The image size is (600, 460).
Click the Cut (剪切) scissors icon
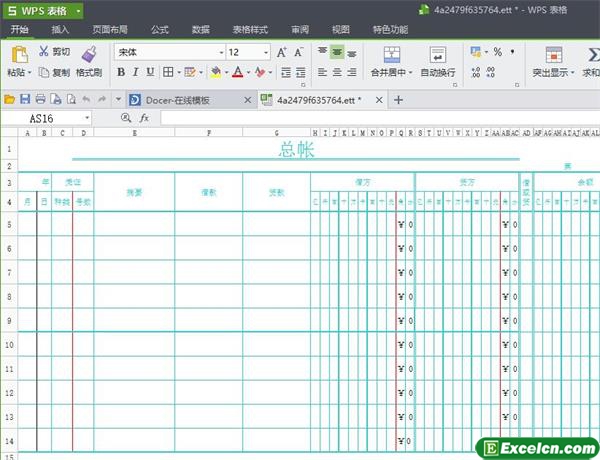pyautogui.click(x=44, y=51)
